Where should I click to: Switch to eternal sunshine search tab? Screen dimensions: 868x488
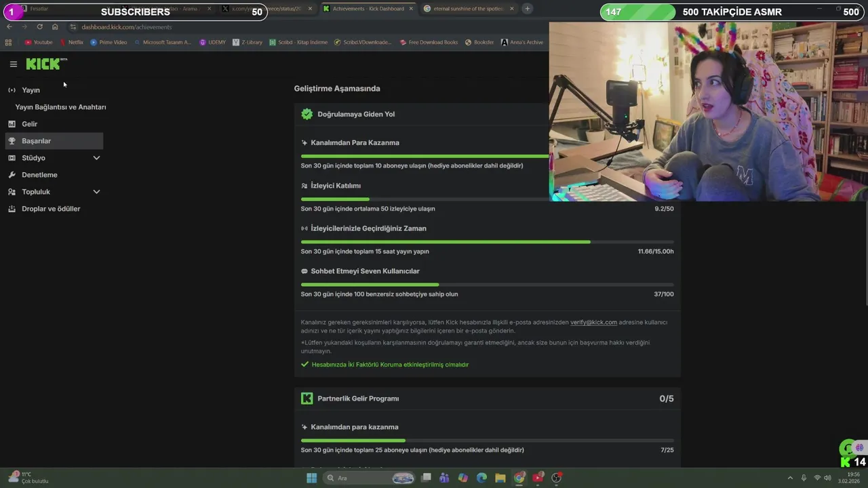468,9
